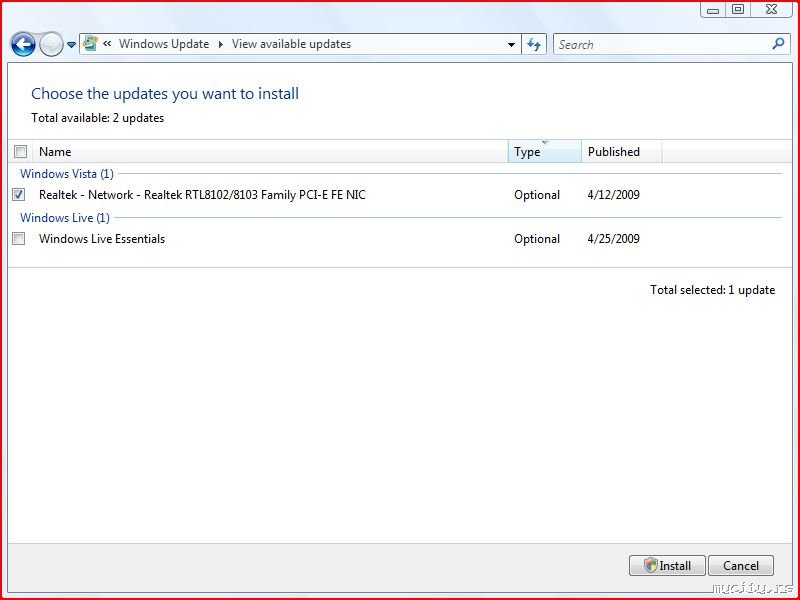Check the Windows Live Essentials checkbox

pos(19,238)
